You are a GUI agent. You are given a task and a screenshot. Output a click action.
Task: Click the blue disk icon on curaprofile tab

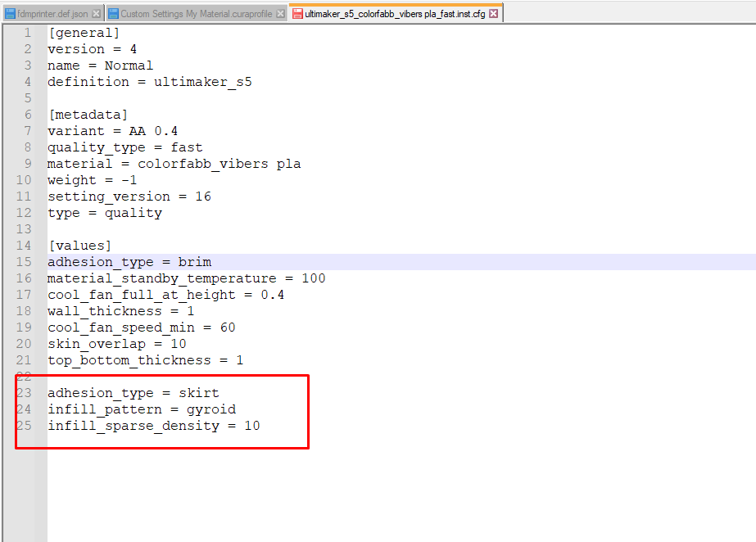tap(113, 14)
